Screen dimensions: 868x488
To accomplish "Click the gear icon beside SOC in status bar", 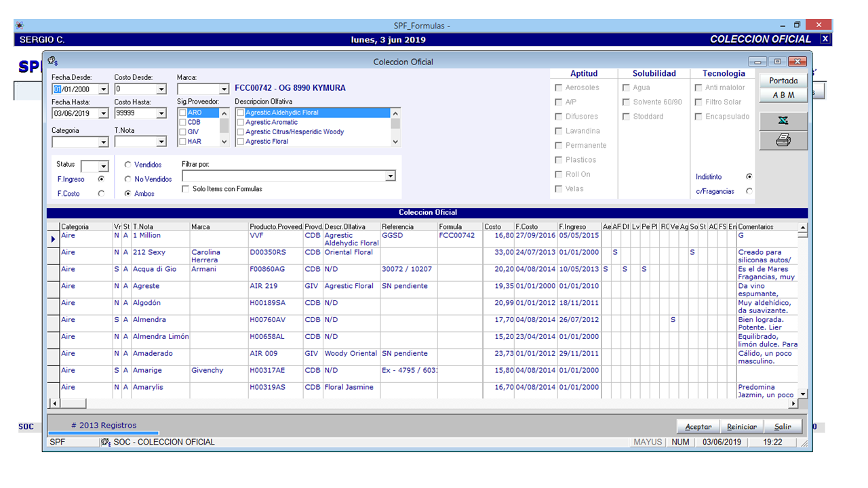I will [x=106, y=442].
